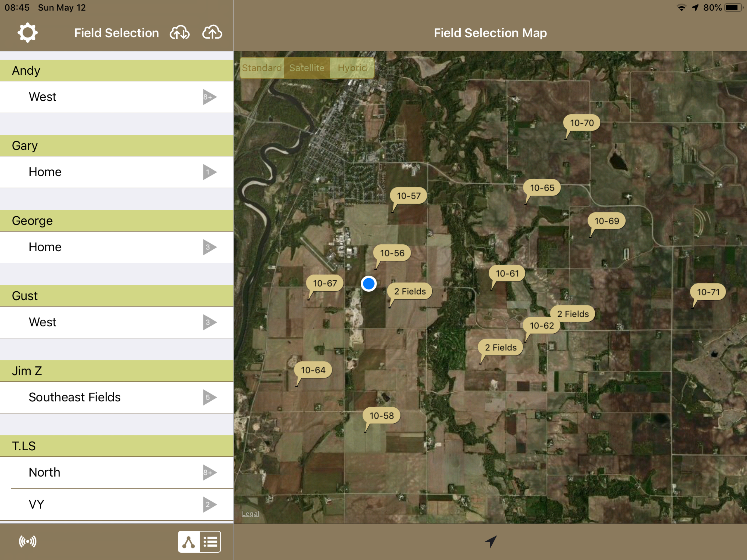The height and width of the screenshot is (560, 747).
Task: Tap the broadcast signal icon
Action: coord(27,541)
